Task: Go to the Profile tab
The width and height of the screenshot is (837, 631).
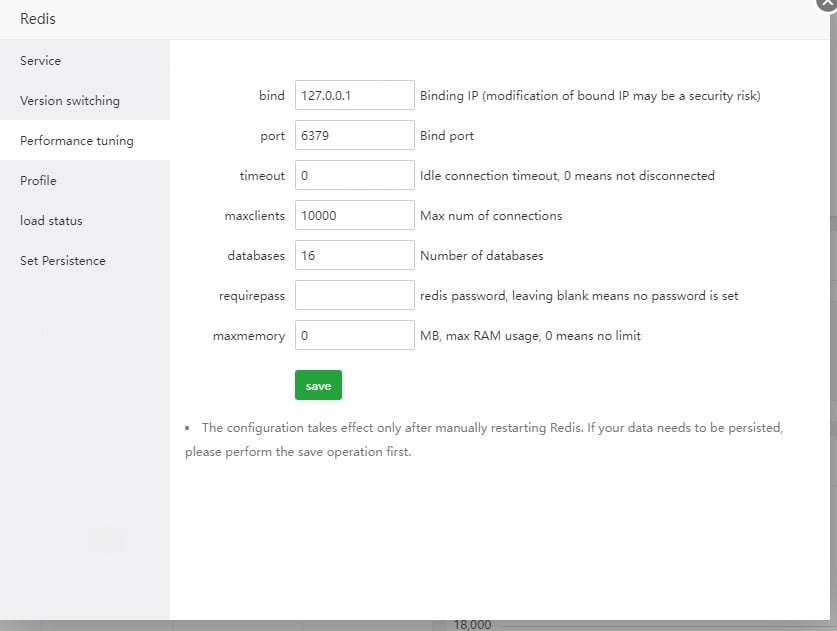Action: pos(38,181)
